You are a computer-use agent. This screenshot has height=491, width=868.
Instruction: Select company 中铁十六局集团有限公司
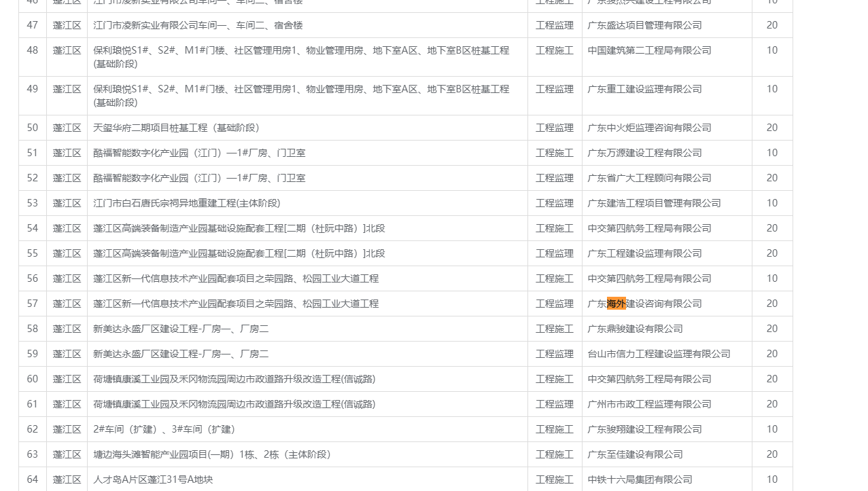click(x=640, y=479)
